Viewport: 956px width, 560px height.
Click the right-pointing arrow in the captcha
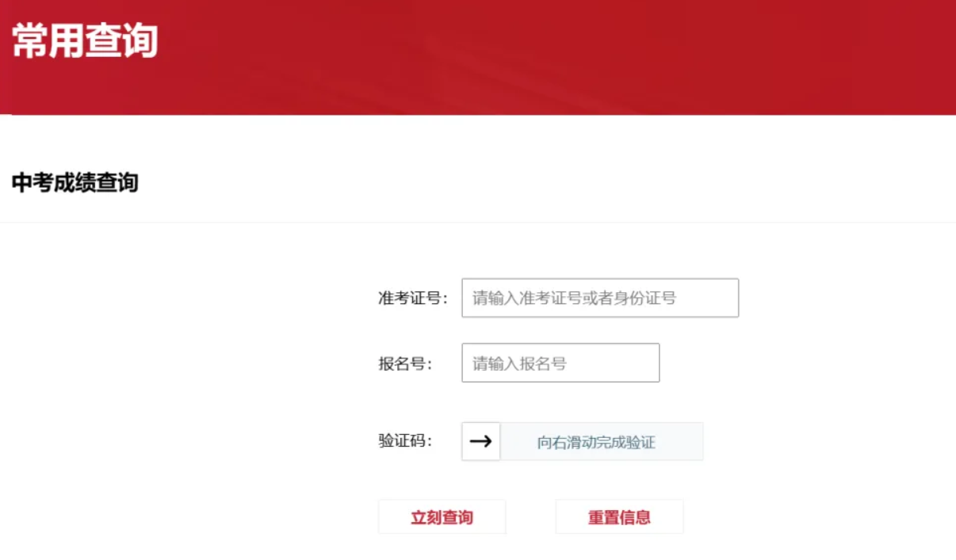[x=481, y=441]
